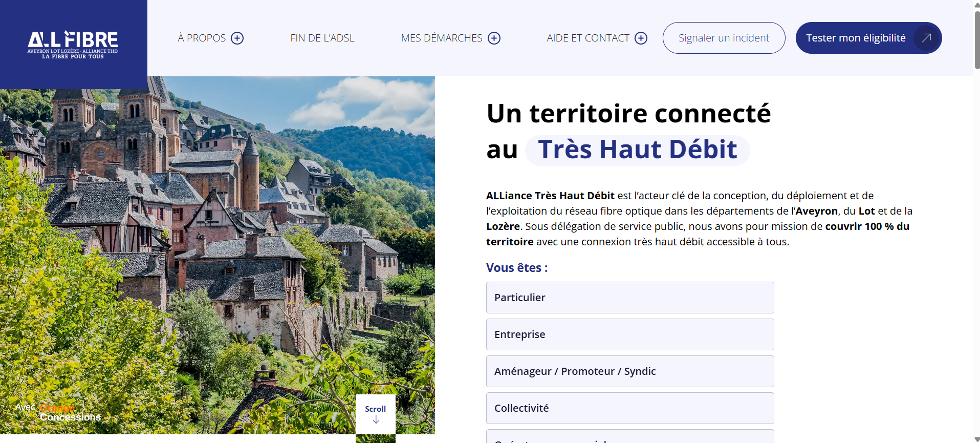Open the À PROPOS menu
Viewport: 980px width, 443px height.
coord(202,38)
